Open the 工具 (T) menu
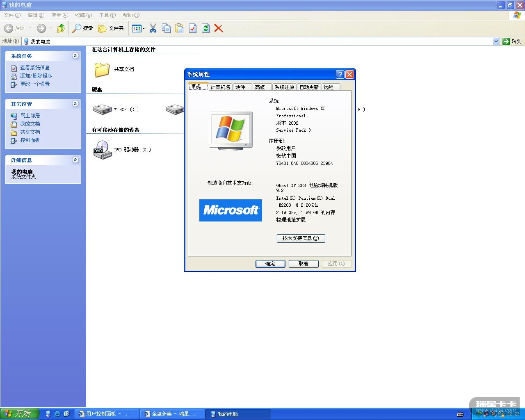 [107, 15]
